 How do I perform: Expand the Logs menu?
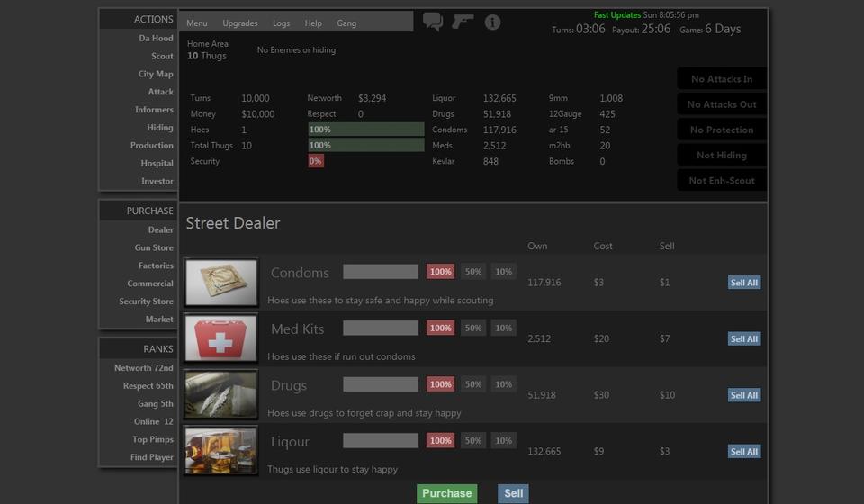(281, 23)
